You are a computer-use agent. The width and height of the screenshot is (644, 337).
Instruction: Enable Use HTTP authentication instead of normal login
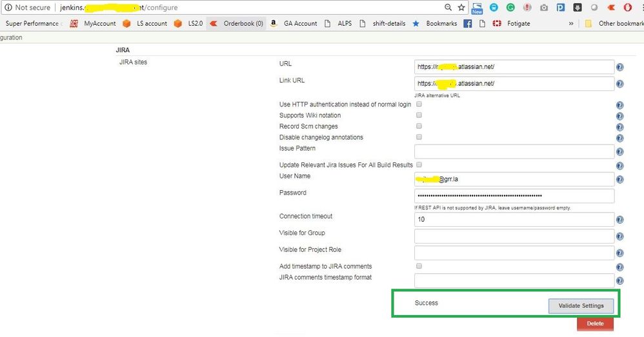419,104
